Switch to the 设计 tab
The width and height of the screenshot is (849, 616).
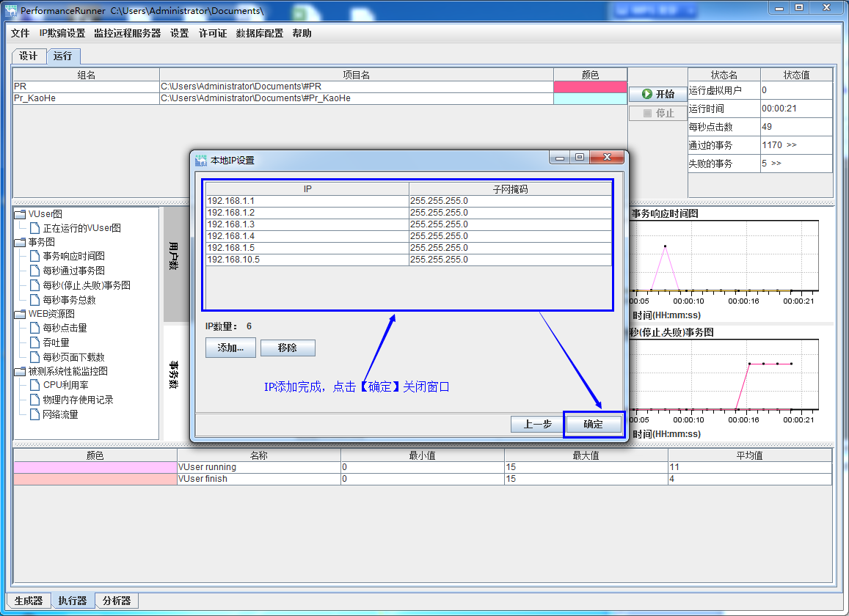coord(29,56)
